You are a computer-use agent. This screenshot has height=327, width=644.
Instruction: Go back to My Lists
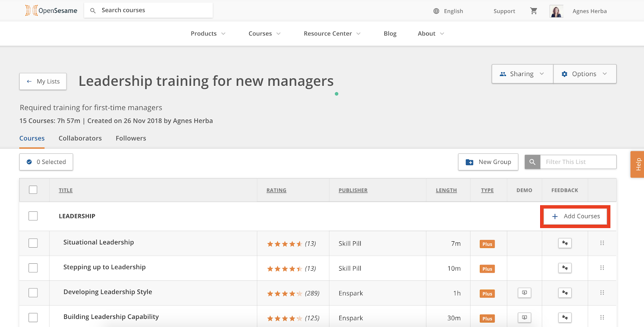point(43,81)
